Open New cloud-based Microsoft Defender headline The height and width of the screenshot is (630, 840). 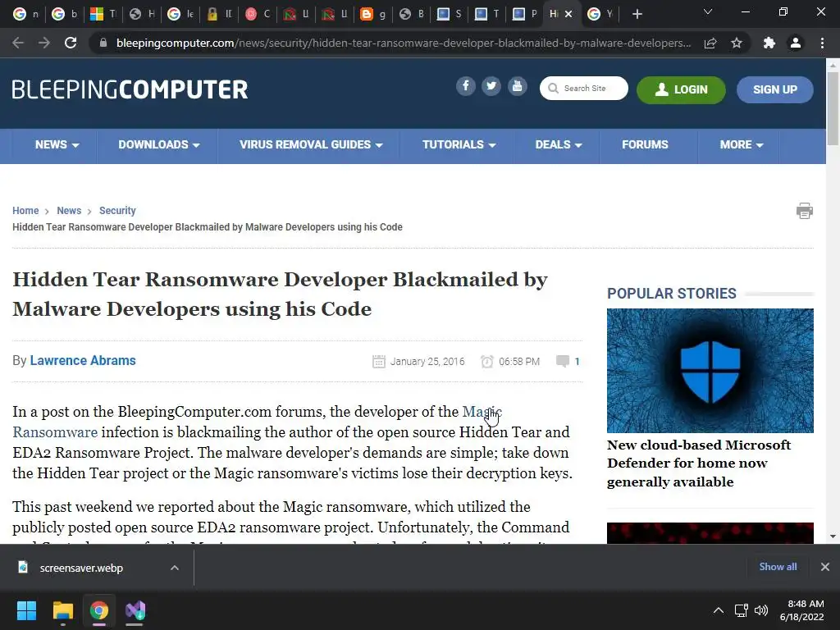pos(699,463)
